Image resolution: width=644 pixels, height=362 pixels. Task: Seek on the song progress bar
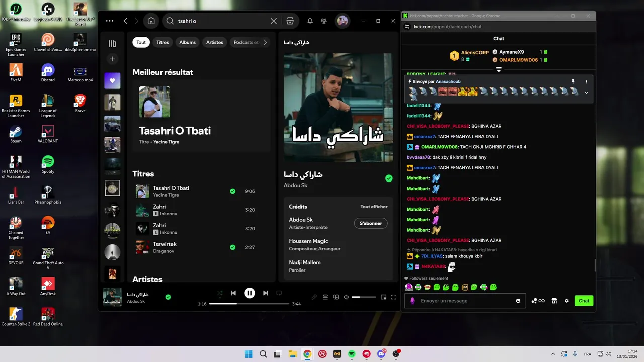[x=249, y=304]
